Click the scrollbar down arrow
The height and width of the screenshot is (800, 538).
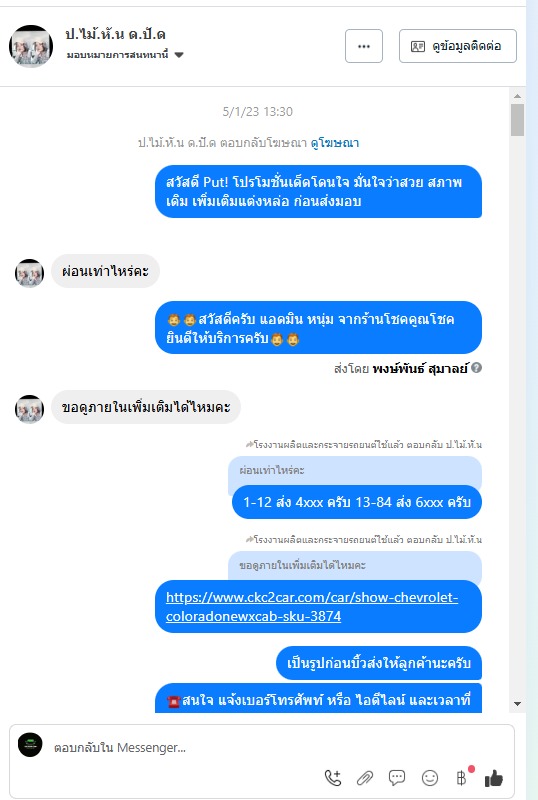(517, 704)
